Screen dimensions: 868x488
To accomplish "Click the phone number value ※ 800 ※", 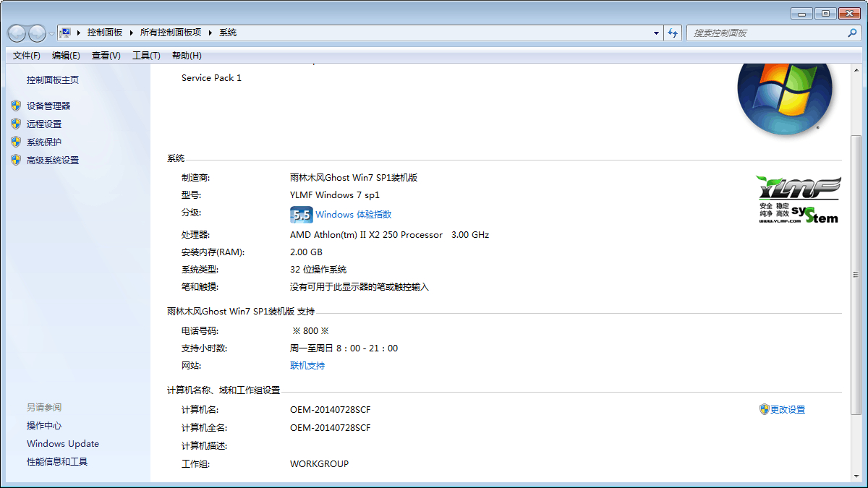I will point(310,331).
